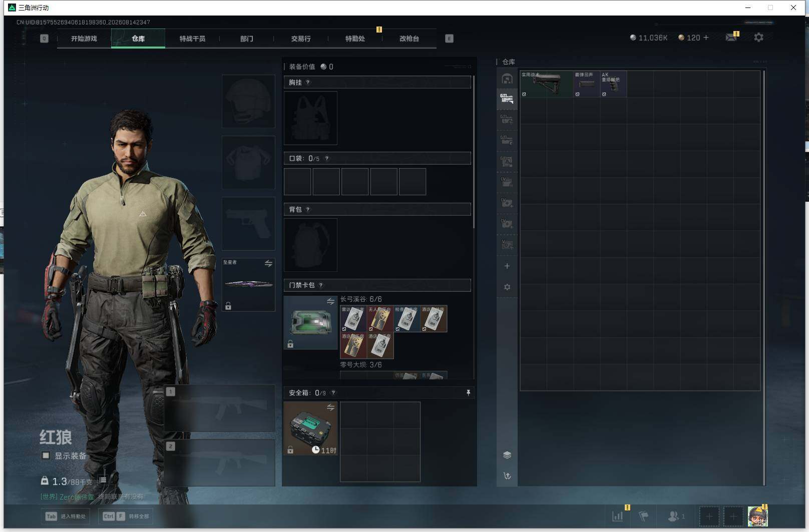The width and height of the screenshot is (809, 532).
Task: Select the empty pistol slot
Action: pos(248,223)
